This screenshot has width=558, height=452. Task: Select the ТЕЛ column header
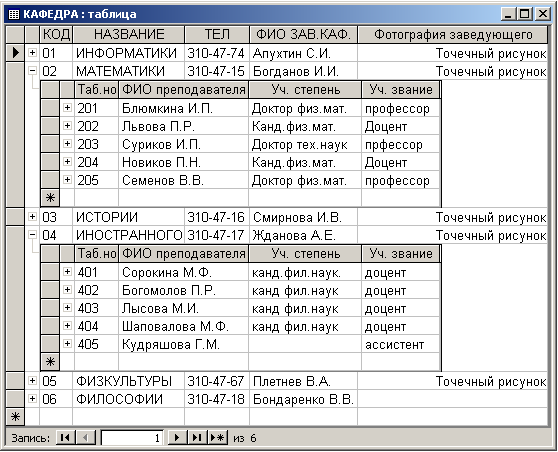[217, 35]
